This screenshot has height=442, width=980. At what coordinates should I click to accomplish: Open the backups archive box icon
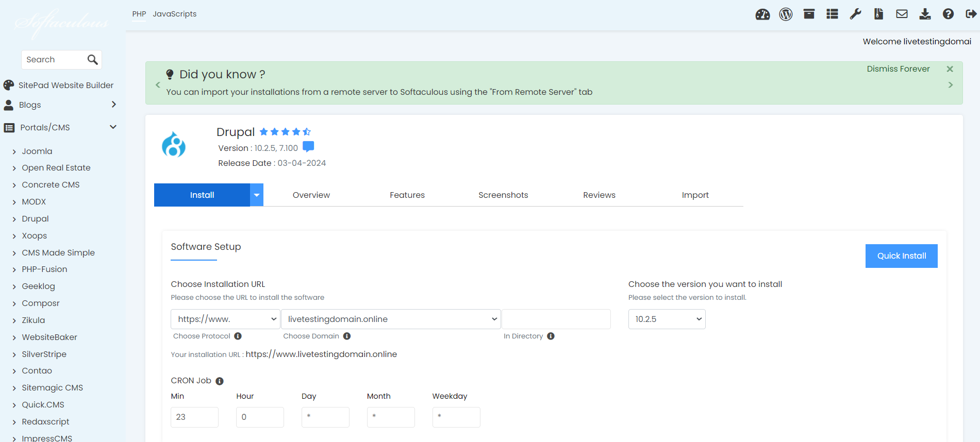pyautogui.click(x=809, y=14)
